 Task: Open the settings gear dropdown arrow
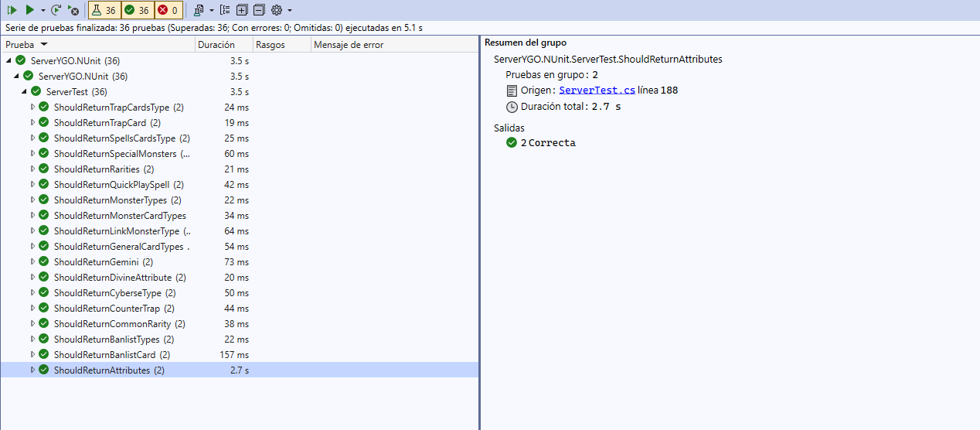[x=289, y=10]
